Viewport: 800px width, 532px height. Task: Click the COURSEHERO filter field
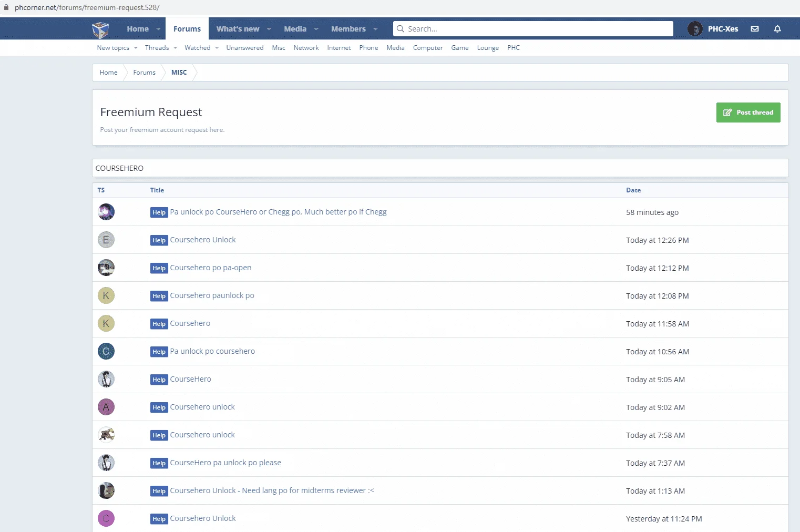(x=440, y=168)
